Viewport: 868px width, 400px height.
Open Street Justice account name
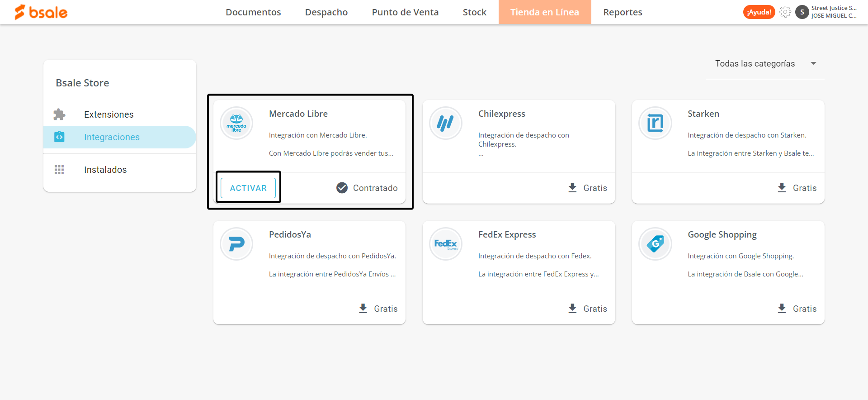pos(834,8)
